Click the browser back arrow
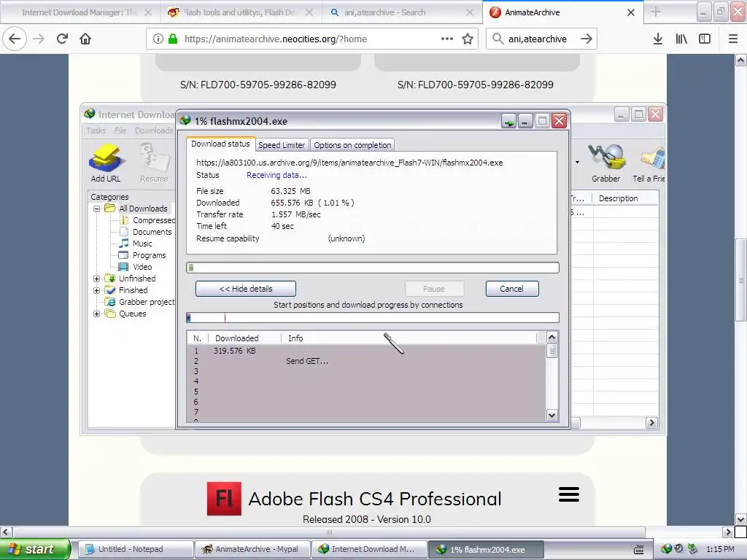This screenshot has height=560, width=747. (x=15, y=39)
